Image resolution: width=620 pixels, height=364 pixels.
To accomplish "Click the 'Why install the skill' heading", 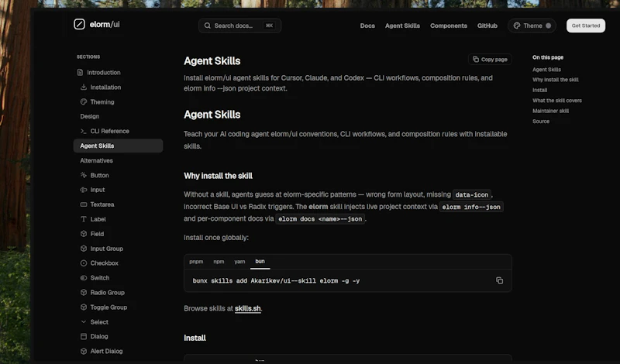I will [218, 176].
